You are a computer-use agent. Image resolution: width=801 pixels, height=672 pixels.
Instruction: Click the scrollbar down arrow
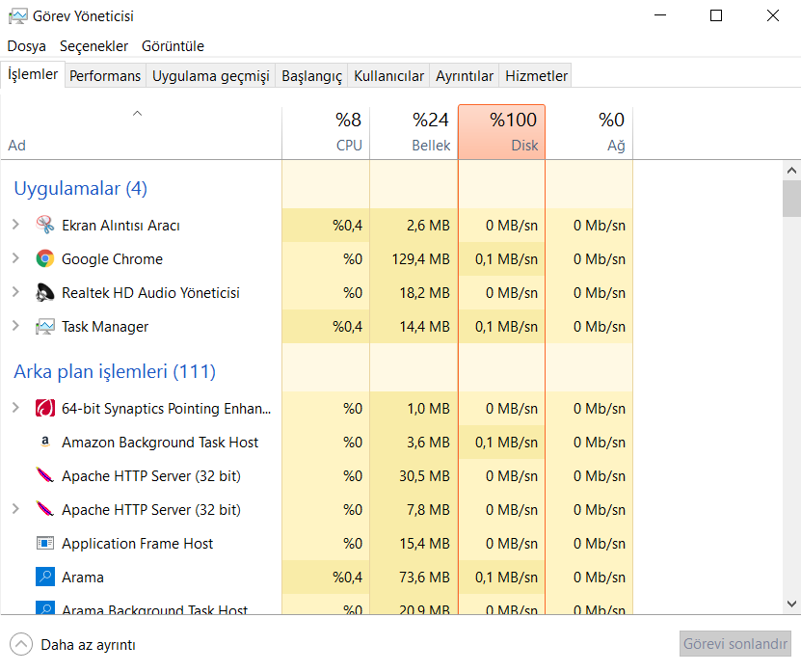click(x=791, y=604)
